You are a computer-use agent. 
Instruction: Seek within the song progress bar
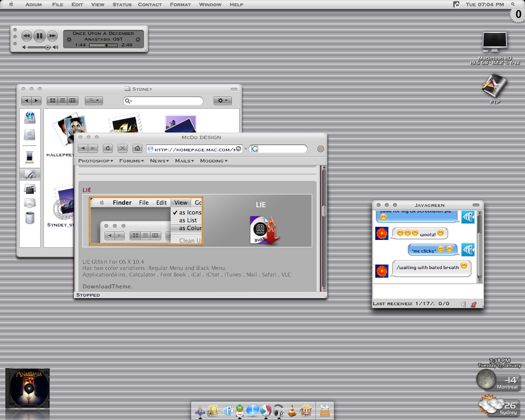[x=104, y=45]
